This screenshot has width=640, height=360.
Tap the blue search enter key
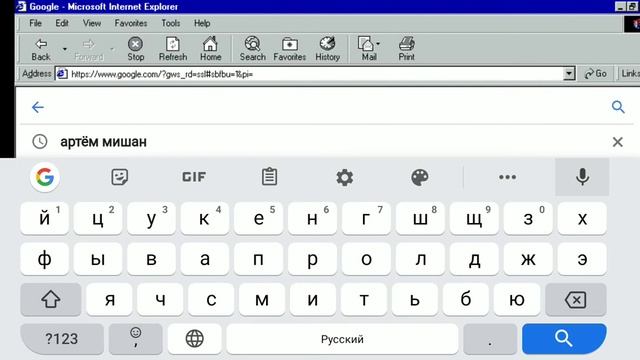564,339
